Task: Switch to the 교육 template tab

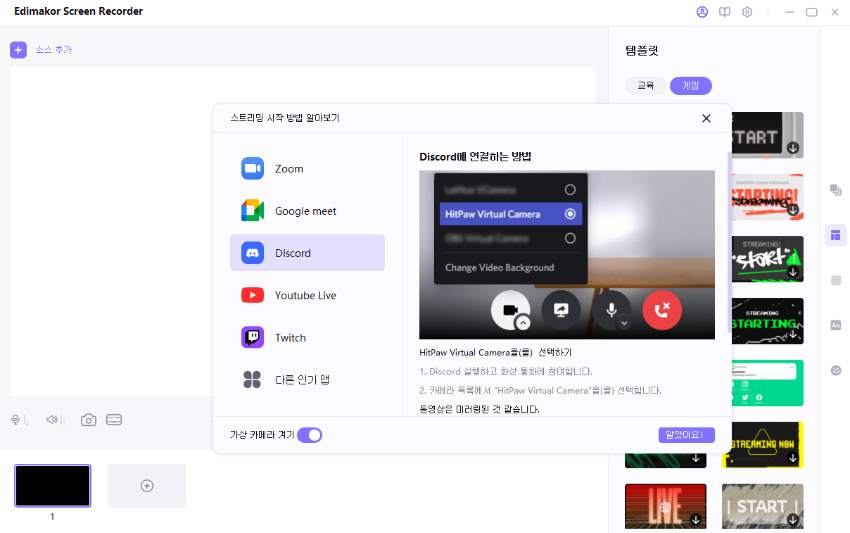Action: point(646,86)
